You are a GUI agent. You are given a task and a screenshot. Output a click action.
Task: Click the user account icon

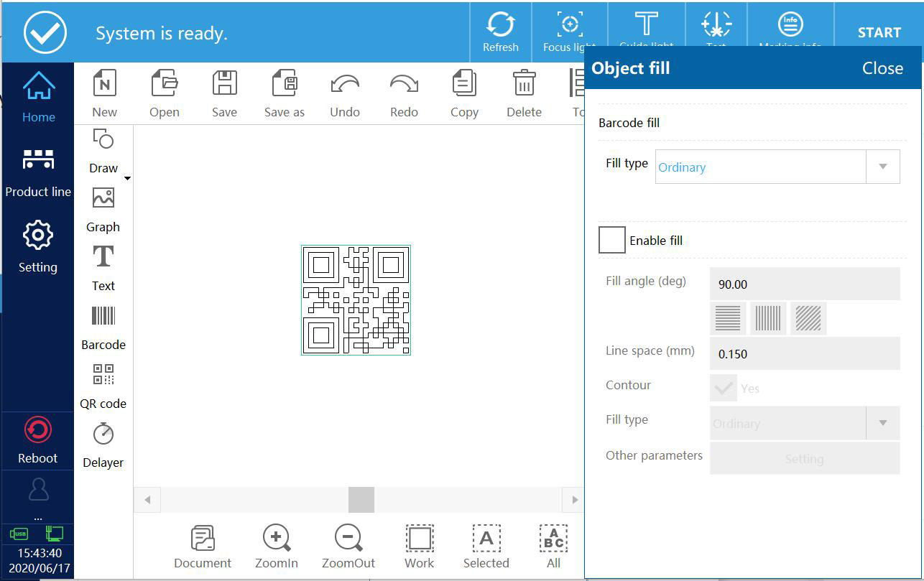point(38,490)
